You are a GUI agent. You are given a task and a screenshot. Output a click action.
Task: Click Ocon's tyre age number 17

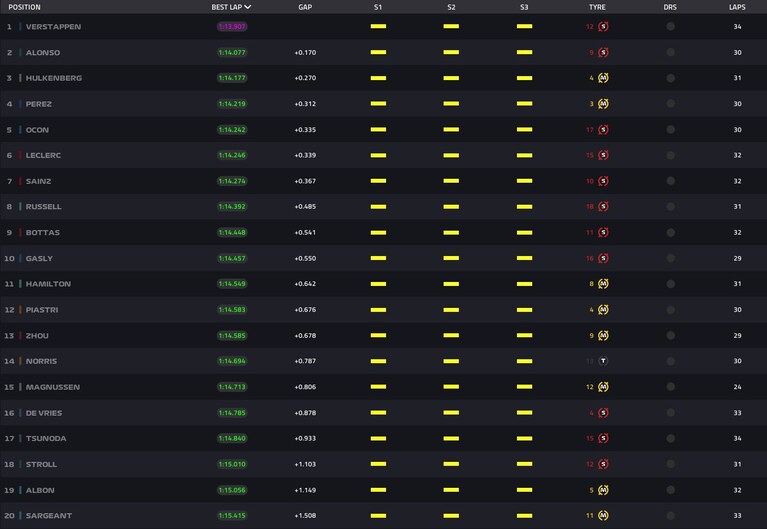coord(589,130)
